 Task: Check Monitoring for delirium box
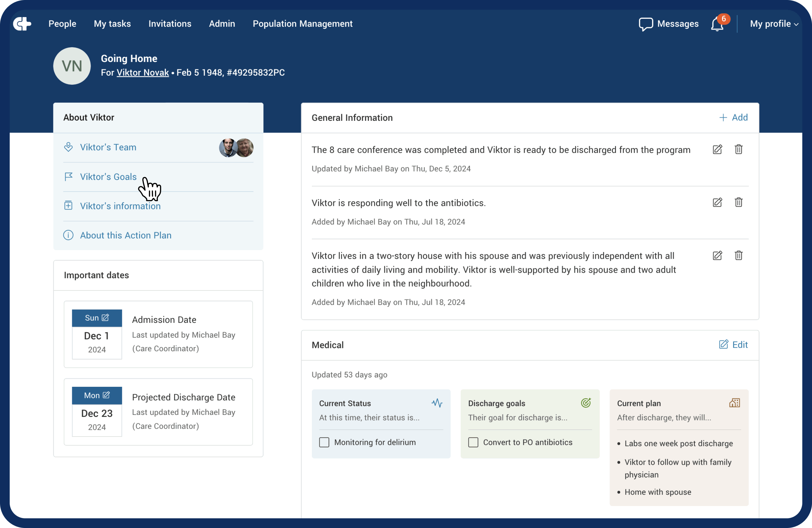click(x=324, y=442)
